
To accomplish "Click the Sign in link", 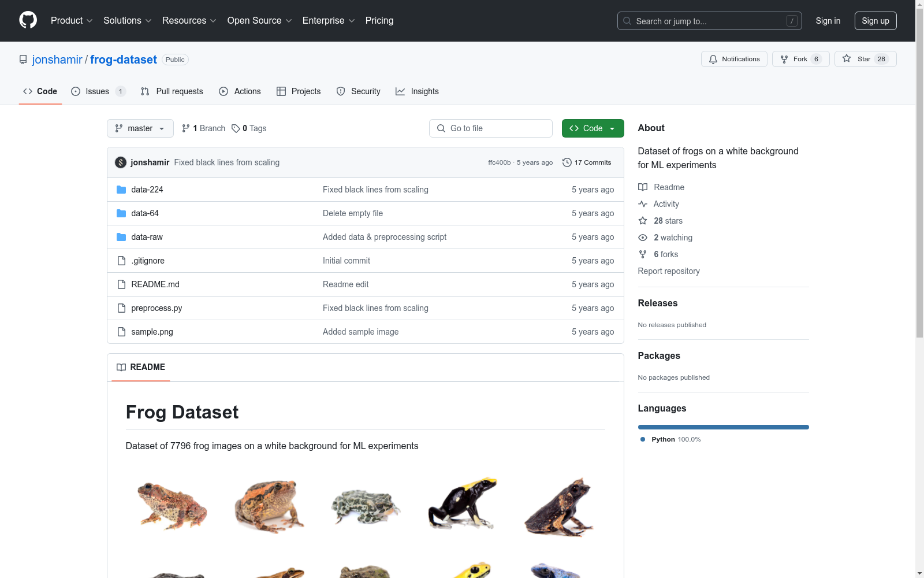I will click(x=828, y=21).
